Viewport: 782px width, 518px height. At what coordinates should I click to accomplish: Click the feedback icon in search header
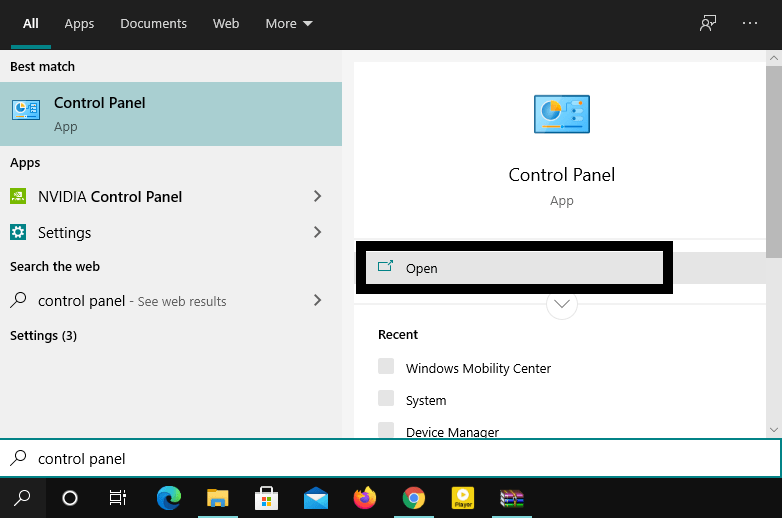[x=708, y=23]
